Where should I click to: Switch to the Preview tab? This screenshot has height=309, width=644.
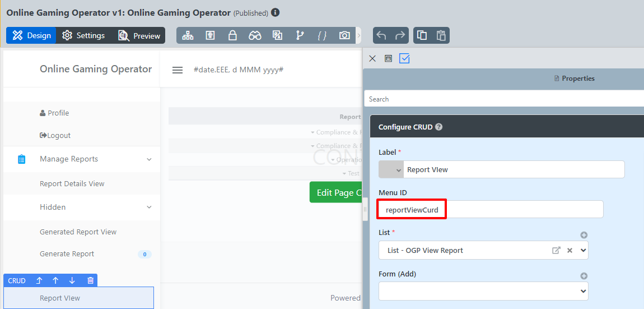point(139,36)
